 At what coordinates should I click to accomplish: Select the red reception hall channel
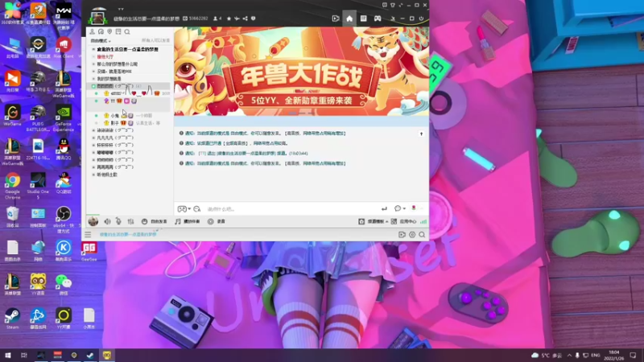point(105,56)
